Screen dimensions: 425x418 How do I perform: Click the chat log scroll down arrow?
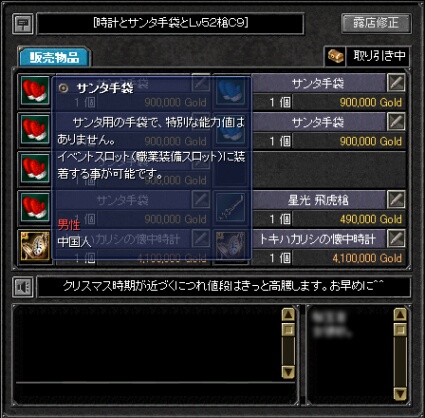tap(288, 372)
